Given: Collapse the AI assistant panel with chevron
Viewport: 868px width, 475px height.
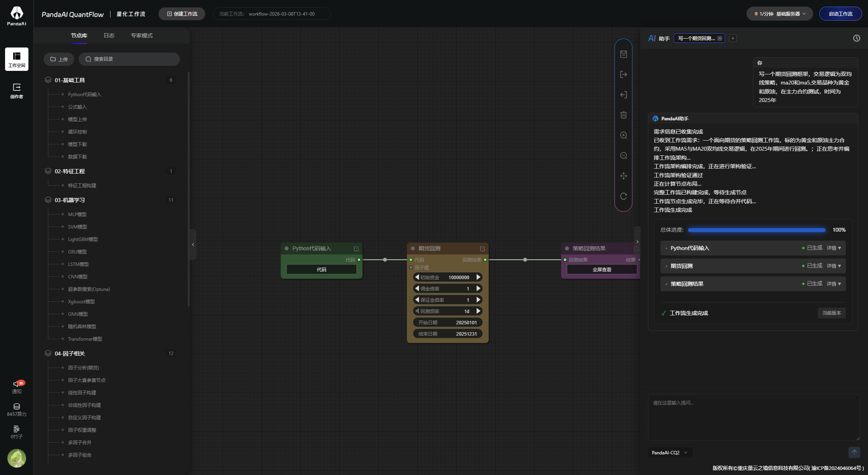Looking at the screenshot, I should (x=637, y=241).
